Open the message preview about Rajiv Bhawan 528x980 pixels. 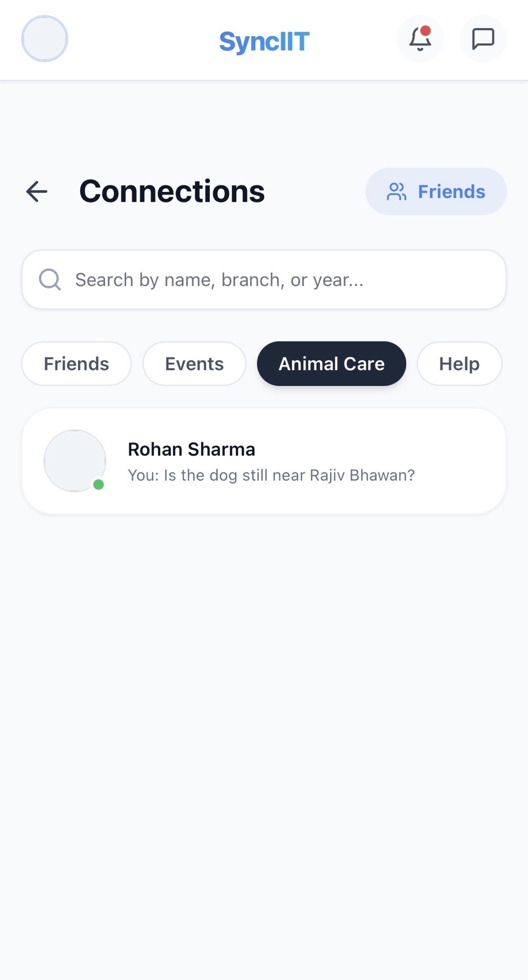click(x=271, y=475)
